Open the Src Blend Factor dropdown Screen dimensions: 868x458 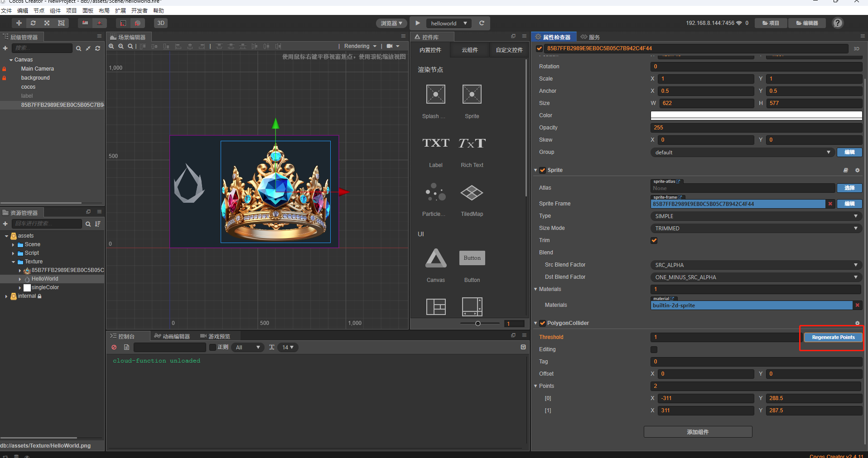point(756,265)
